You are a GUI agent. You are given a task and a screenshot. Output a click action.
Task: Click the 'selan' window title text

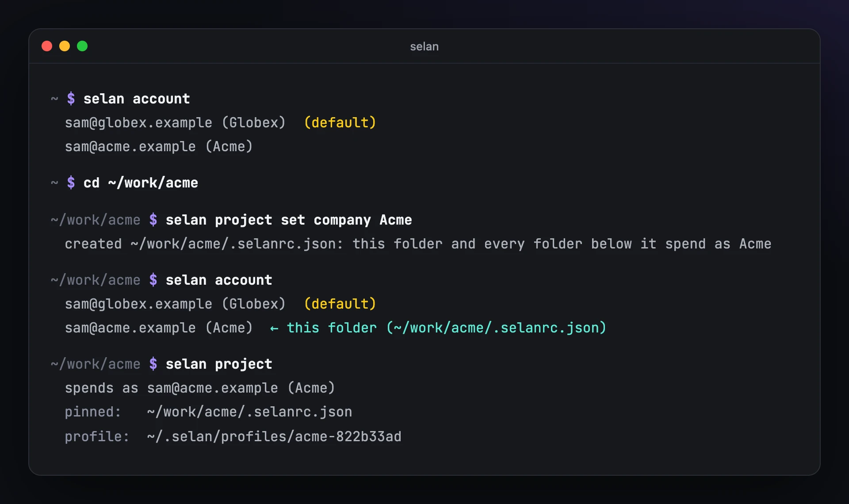[424, 46]
